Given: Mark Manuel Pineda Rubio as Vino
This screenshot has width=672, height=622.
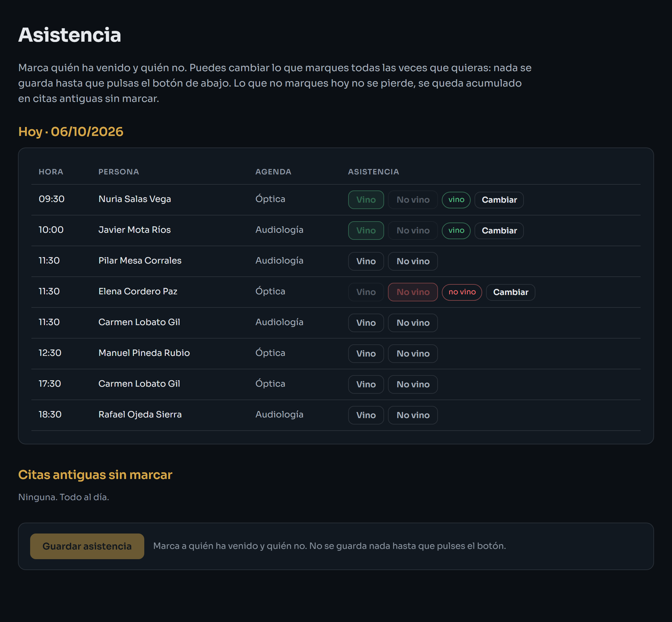Looking at the screenshot, I should [366, 353].
